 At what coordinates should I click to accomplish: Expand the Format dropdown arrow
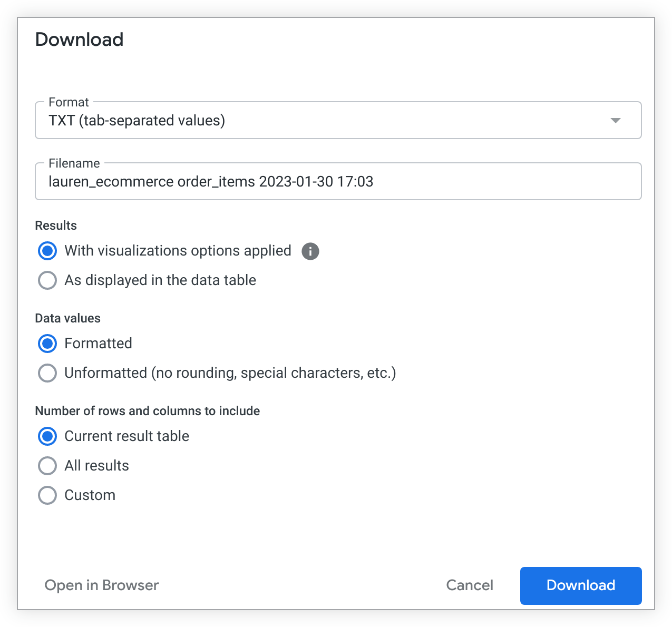pyautogui.click(x=615, y=121)
